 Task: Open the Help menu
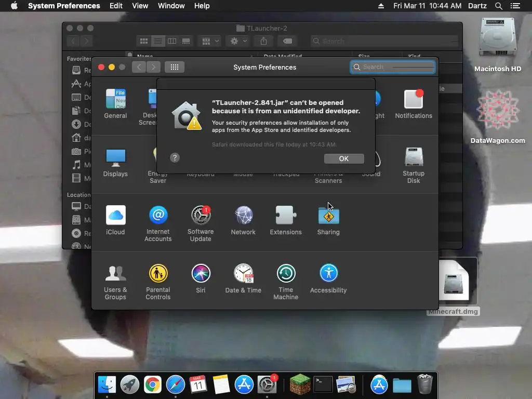tap(202, 6)
